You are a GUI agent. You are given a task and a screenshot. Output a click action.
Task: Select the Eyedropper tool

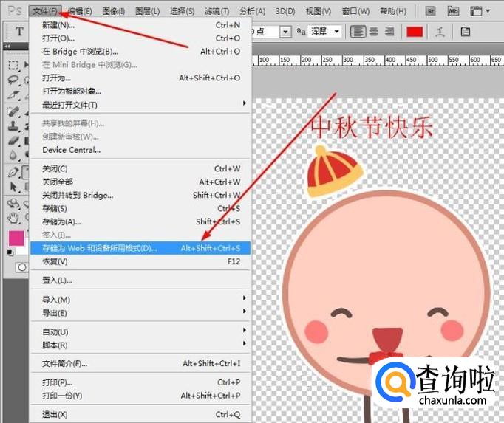point(13,94)
